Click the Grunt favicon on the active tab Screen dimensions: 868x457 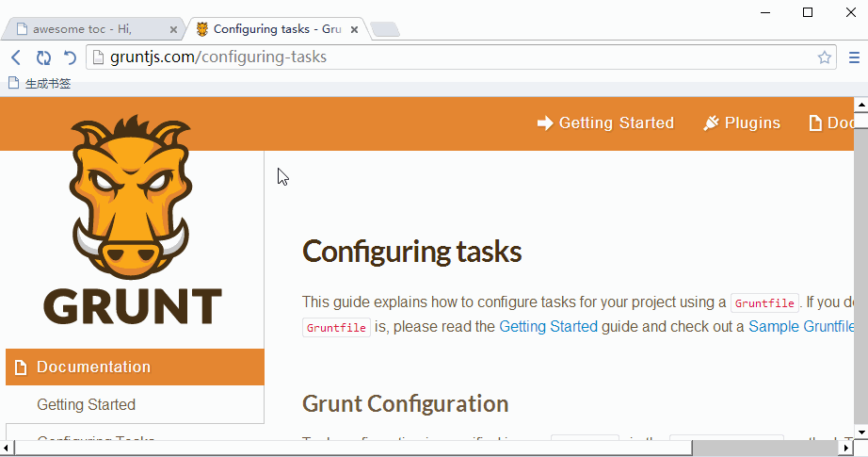point(202,29)
